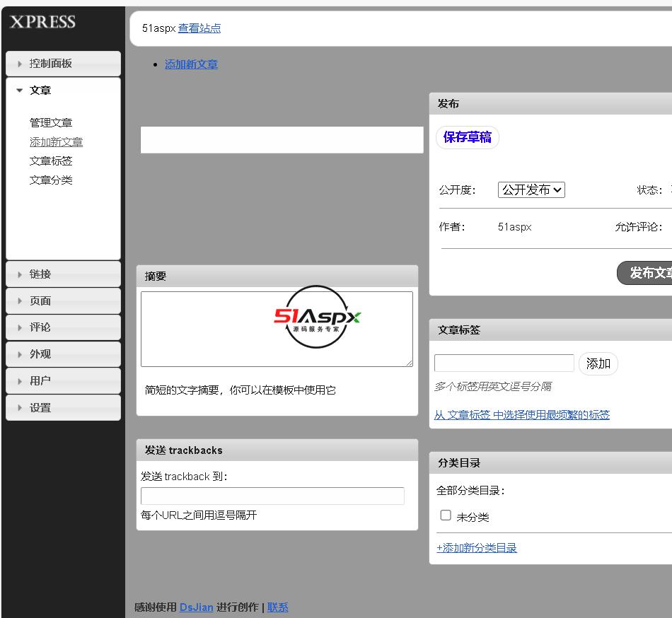Expand the 链接 sidebar section

40,274
